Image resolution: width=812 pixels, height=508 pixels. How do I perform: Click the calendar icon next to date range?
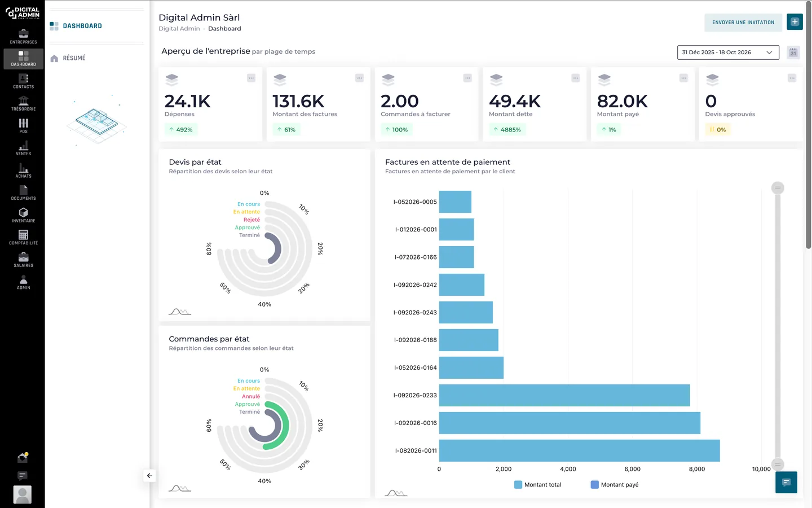(x=793, y=52)
